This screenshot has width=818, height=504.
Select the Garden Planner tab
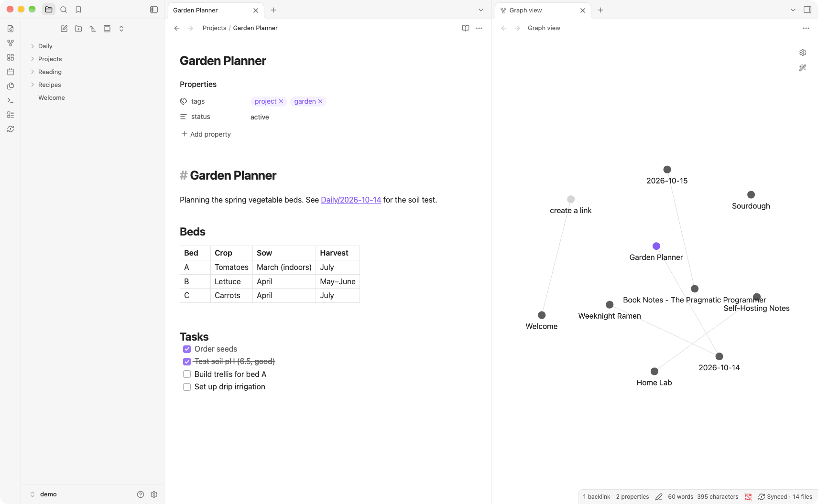click(x=215, y=10)
